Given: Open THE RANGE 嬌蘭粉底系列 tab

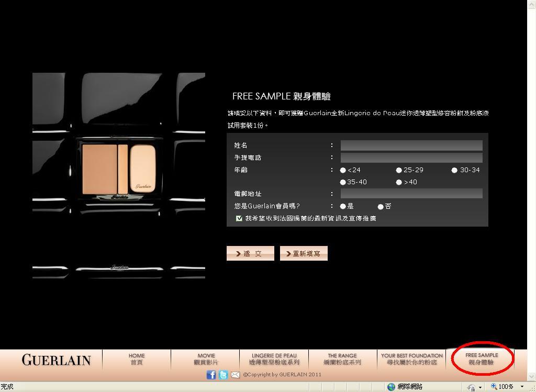Looking at the screenshot, I should pos(342,359).
